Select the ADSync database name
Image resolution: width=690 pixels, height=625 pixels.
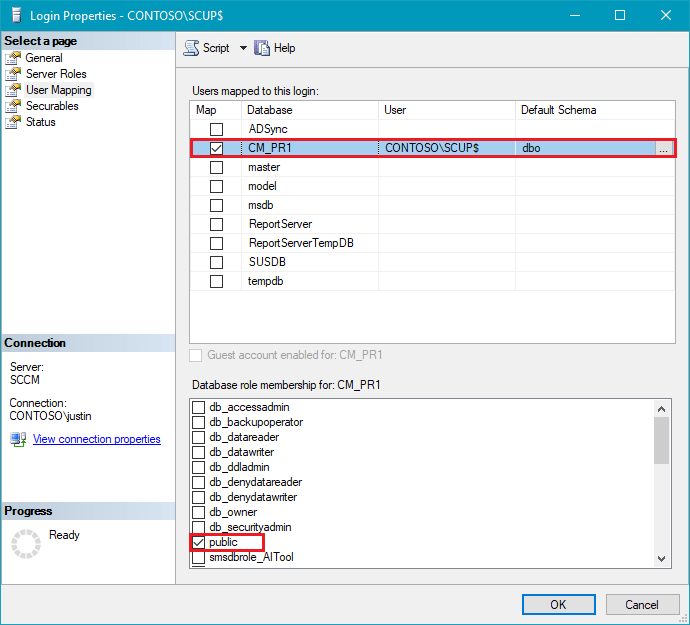[268, 129]
